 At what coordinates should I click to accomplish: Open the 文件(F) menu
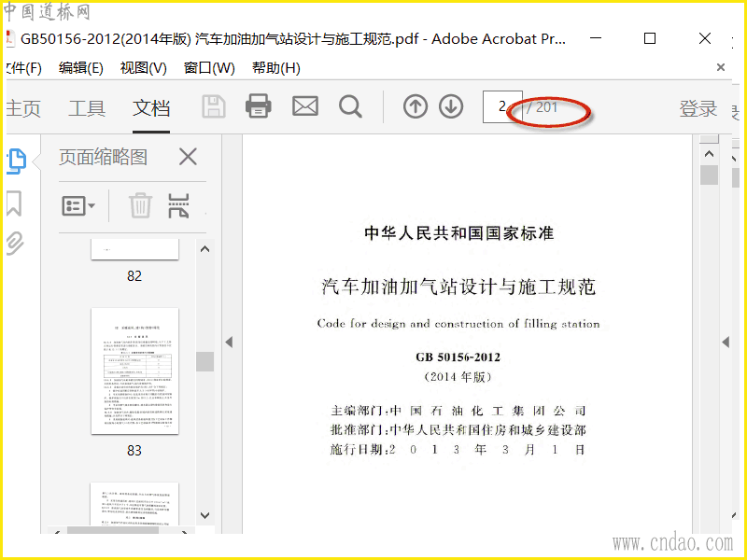click(24, 68)
